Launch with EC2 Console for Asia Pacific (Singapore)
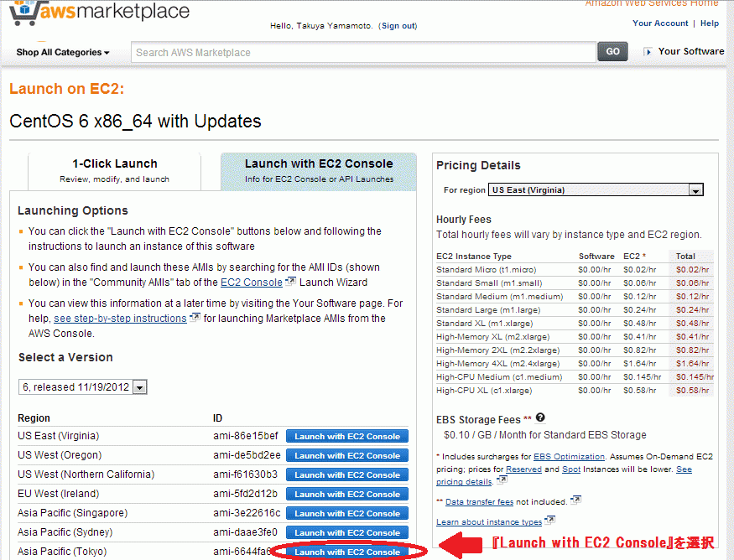 click(x=347, y=513)
